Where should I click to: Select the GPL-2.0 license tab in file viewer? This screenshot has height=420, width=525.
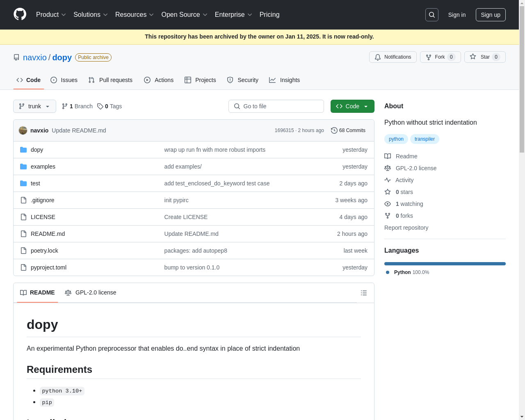(x=91, y=293)
